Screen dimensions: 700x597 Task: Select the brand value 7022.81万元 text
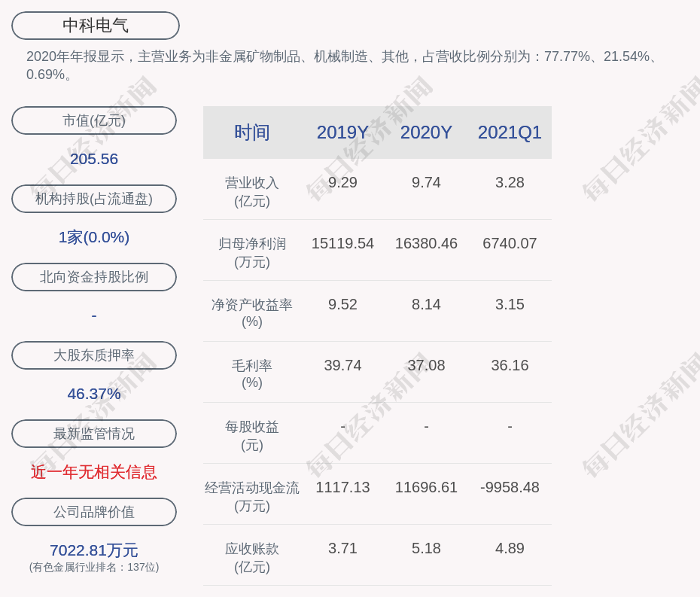tap(94, 550)
